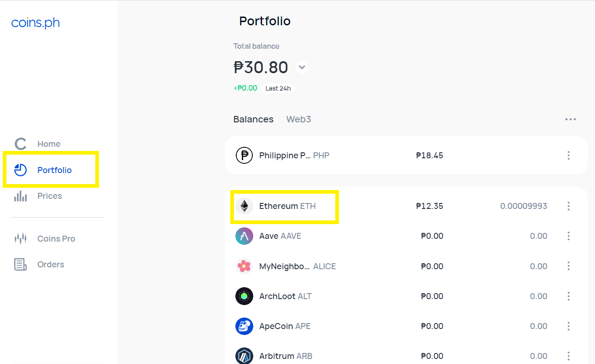
Task: Click the Ethereum coin logo
Action: [x=244, y=206]
